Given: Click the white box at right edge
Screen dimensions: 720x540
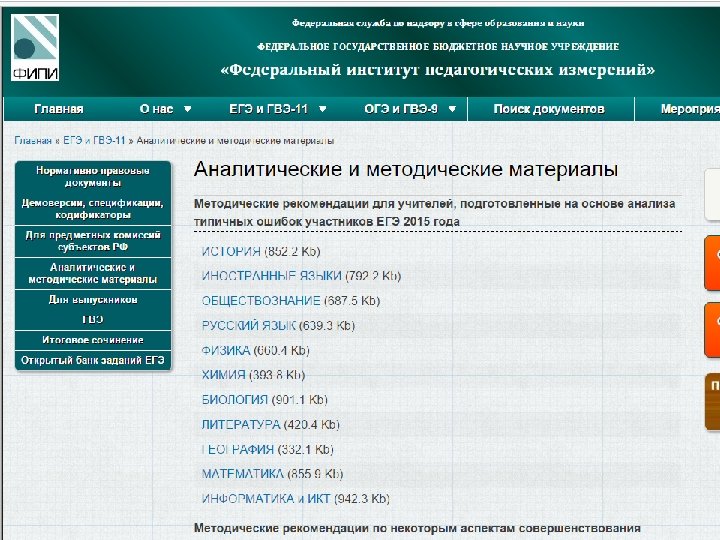Looking at the screenshot, I should click(x=712, y=195).
